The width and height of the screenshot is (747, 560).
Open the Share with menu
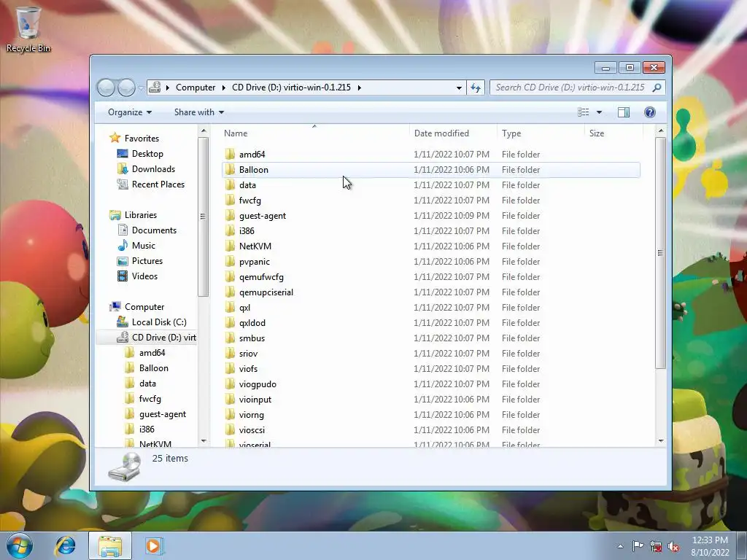(198, 112)
